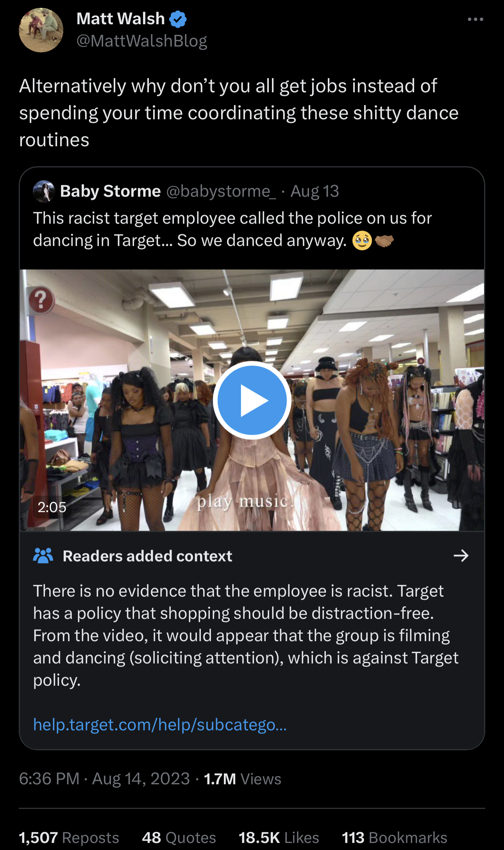
Task: Play the quoted Target dance video
Action: (252, 400)
